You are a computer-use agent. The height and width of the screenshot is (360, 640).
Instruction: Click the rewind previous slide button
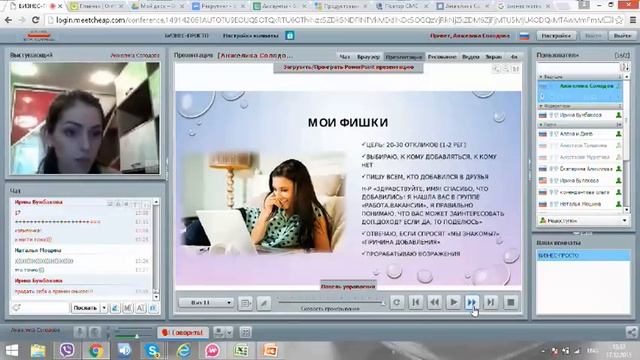click(x=435, y=302)
